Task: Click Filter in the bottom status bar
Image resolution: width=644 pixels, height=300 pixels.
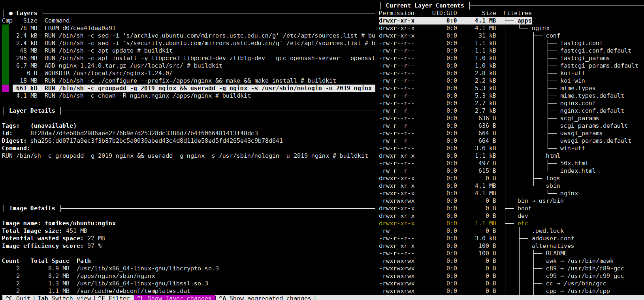Action: (114, 298)
